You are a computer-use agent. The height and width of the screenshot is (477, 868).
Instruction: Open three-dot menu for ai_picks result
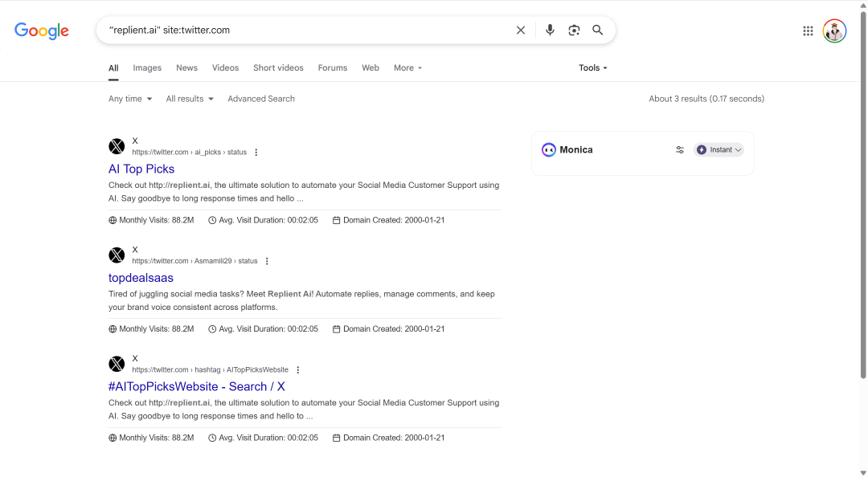[x=256, y=153]
